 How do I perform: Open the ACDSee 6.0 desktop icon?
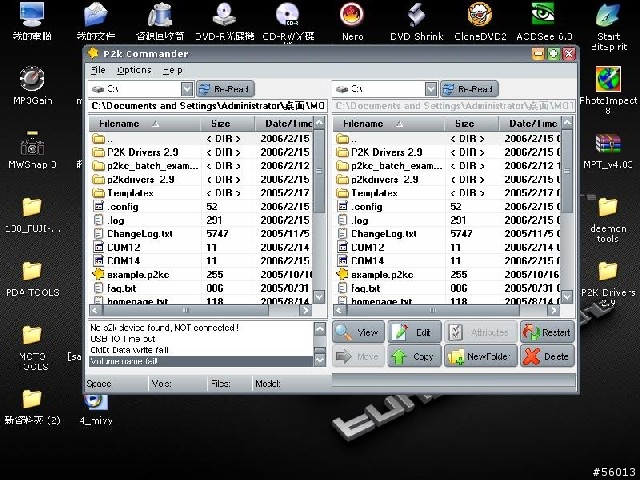tap(544, 14)
